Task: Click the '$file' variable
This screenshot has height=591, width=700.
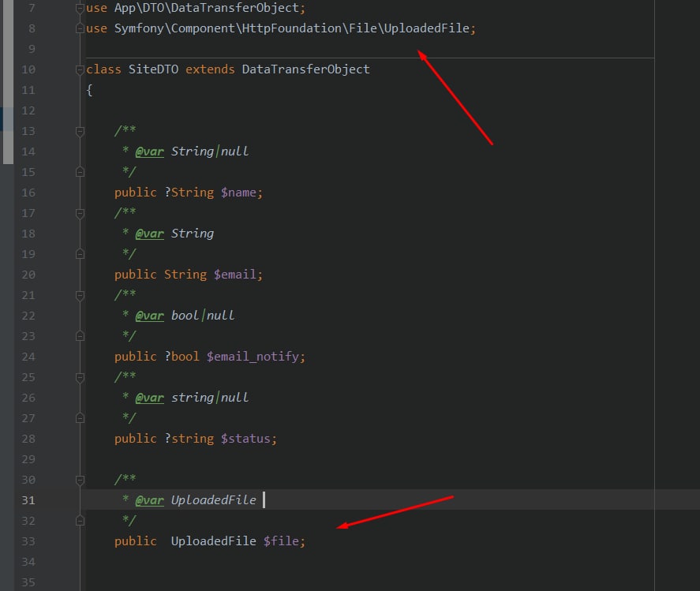Action: (281, 541)
